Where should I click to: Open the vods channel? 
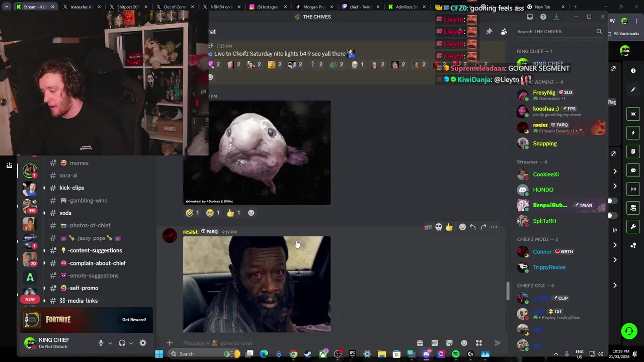[65, 213]
